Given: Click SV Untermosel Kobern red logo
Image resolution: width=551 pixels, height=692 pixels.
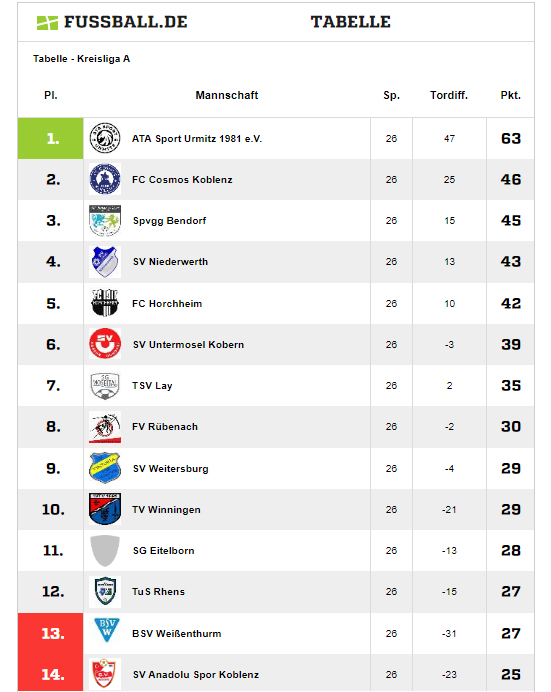Looking at the screenshot, I should pyautogui.click(x=105, y=344).
